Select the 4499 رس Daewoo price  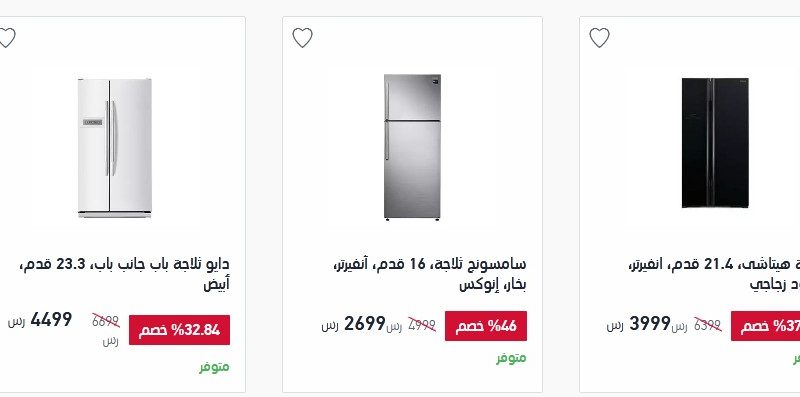[x=40, y=320]
